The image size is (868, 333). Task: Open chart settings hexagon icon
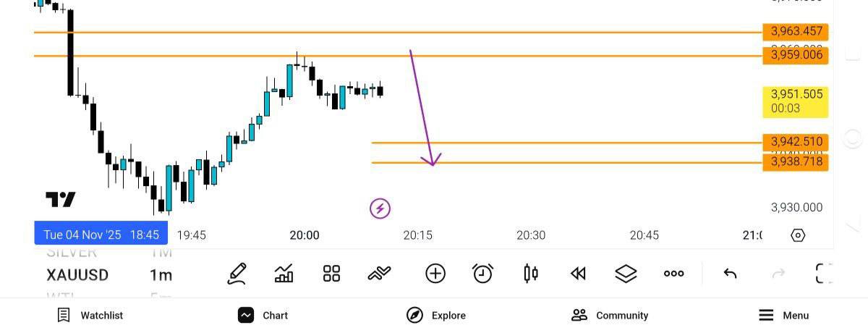click(798, 235)
